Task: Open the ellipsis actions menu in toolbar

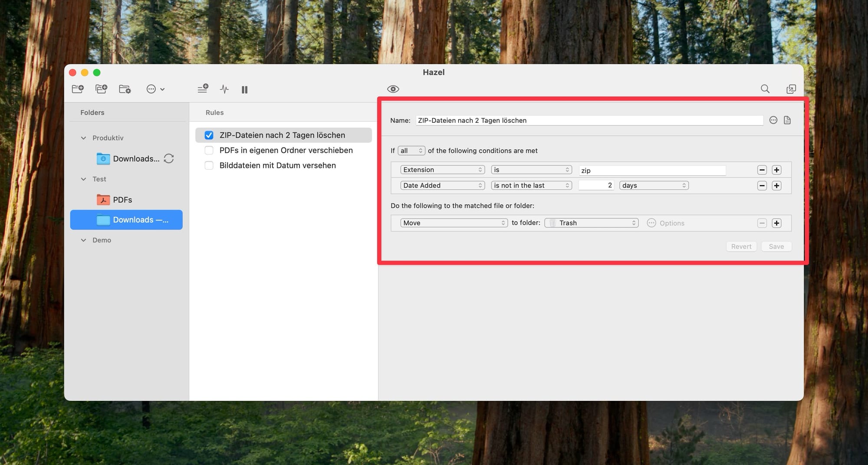Action: tap(155, 89)
